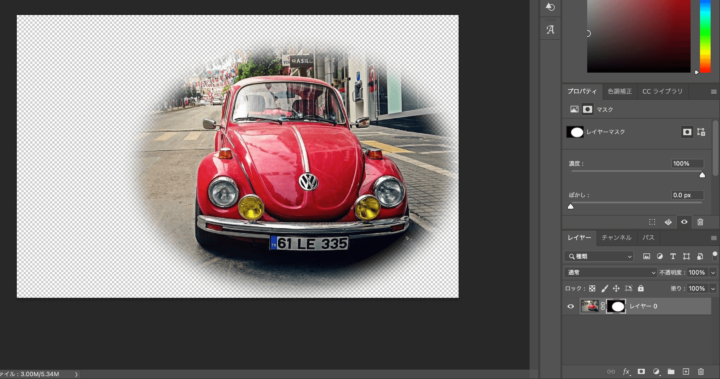
Task: Toggle lock transparent pixels checkerboard icon
Action: point(592,288)
